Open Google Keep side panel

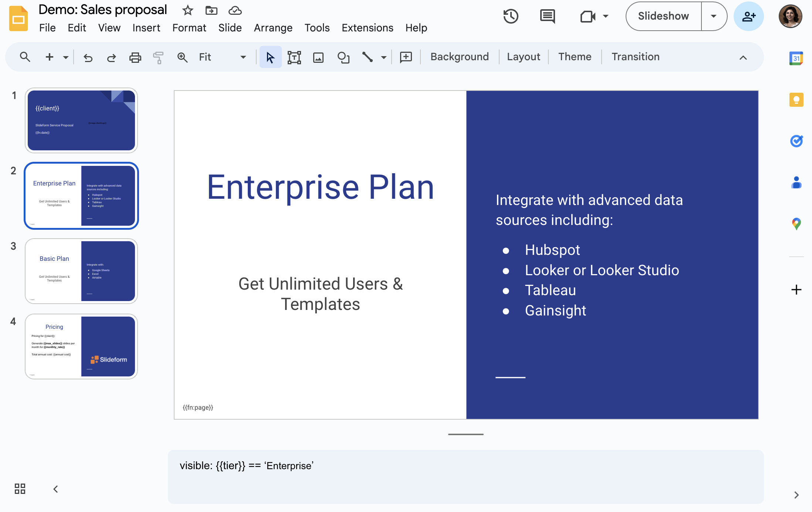click(796, 100)
